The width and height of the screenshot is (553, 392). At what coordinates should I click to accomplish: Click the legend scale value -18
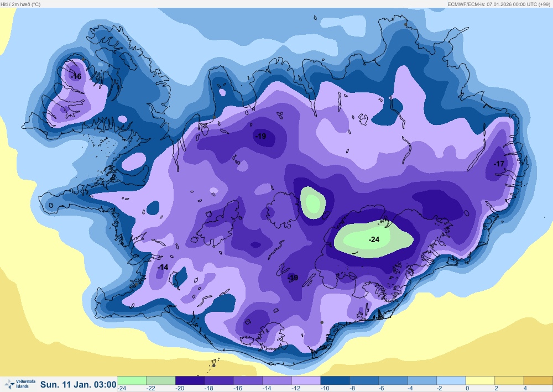pyautogui.click(x=208, y=388)
